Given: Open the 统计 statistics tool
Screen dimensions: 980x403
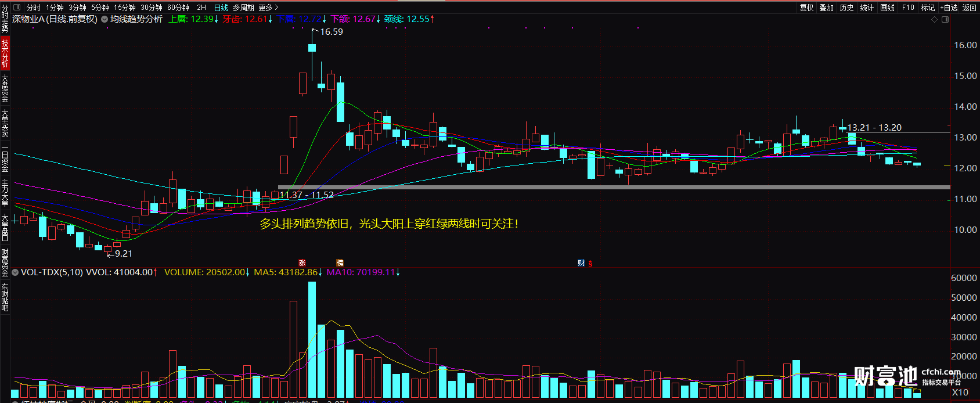Looking at the screenshot, I should point(867,8).
